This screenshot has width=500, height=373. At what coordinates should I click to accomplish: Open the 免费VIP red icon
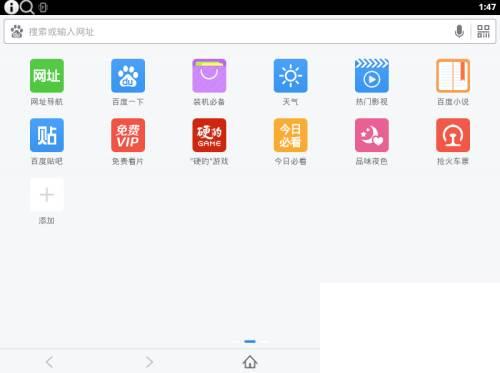[x=128, y=135]
